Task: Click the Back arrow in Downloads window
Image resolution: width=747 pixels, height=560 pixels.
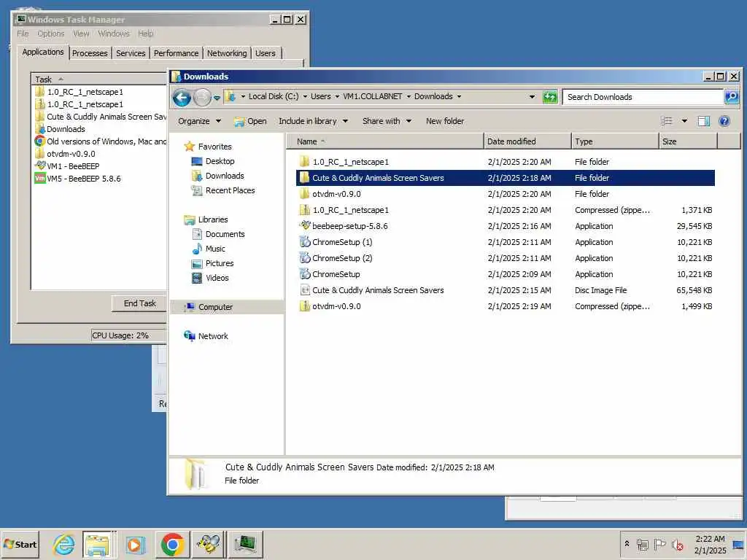Action: (x=182, y=97)
